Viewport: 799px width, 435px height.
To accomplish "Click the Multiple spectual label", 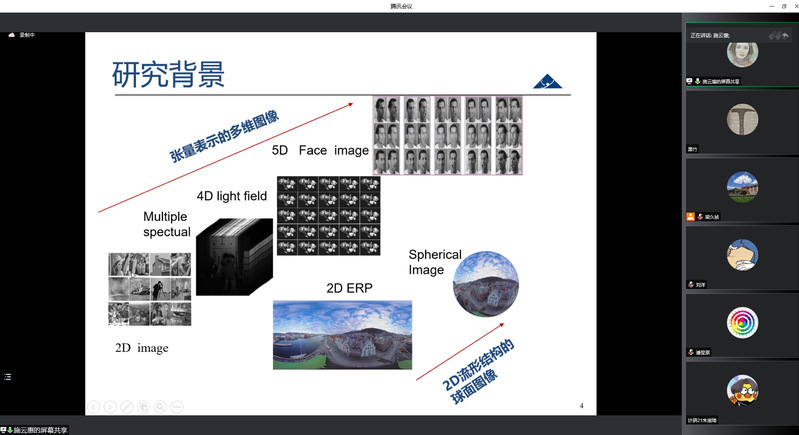I will 167,224.
